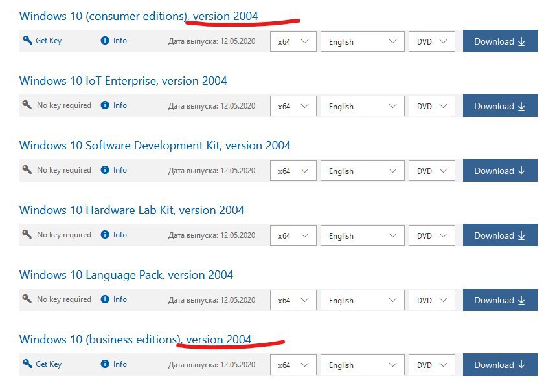
Task: Click key icon in Language Pack row
Action: (27, 299)
